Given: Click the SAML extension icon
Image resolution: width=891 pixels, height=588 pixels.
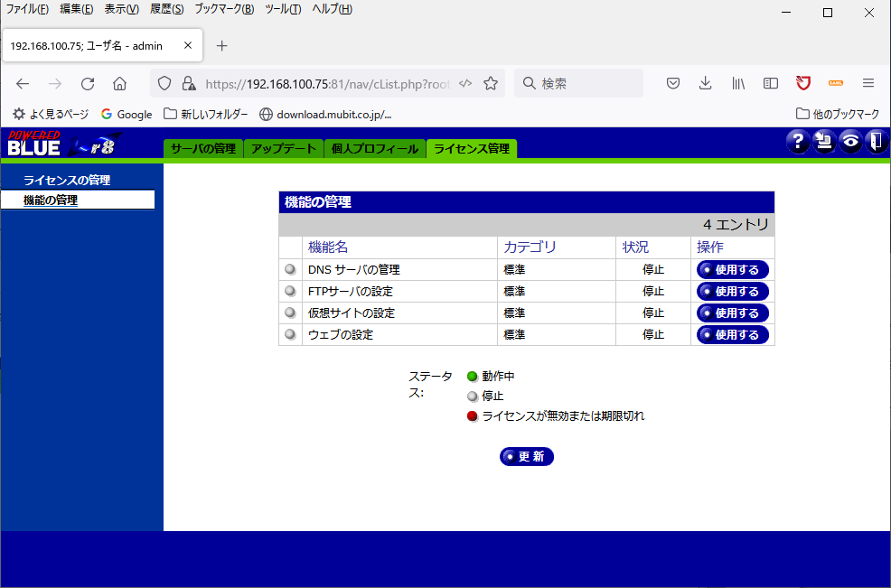Looking at the screenshot, I should [836, 83].
